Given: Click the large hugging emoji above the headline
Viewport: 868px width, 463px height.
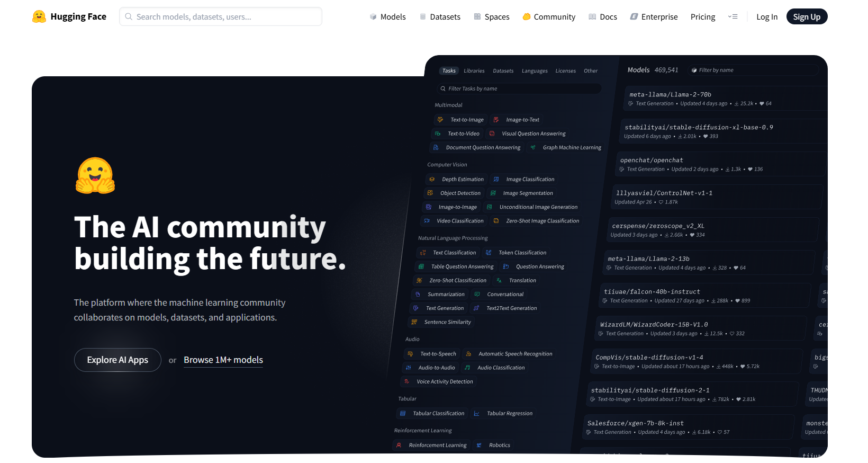Looking at the screenshot, I should [x=95, y=176].
